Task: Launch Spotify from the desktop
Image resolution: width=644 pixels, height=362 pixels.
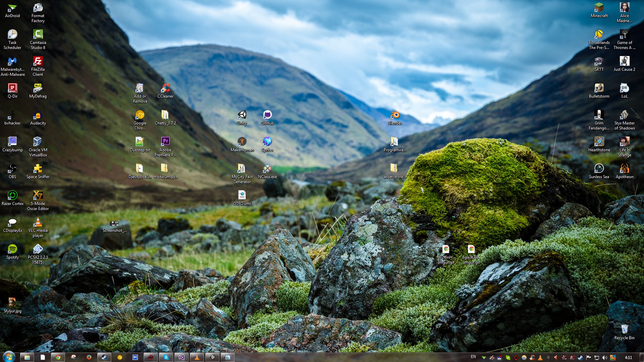Action: pyautogui.click(x=12, y=252)
